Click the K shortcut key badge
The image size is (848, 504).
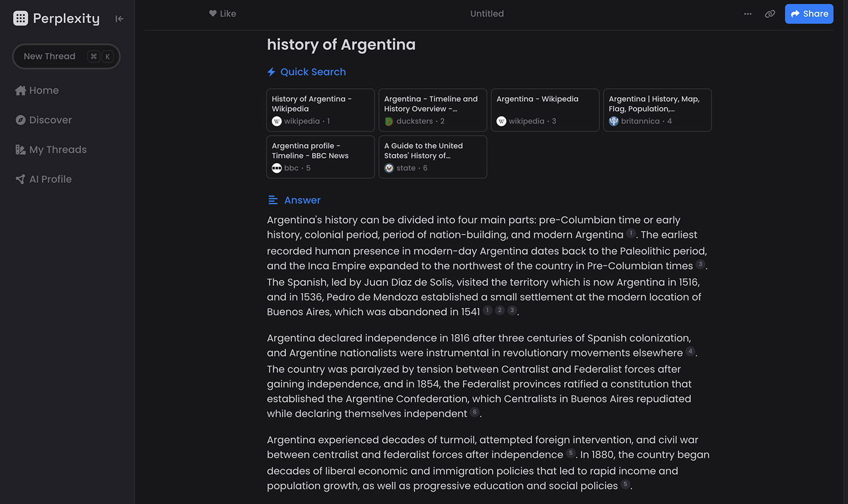107,57
